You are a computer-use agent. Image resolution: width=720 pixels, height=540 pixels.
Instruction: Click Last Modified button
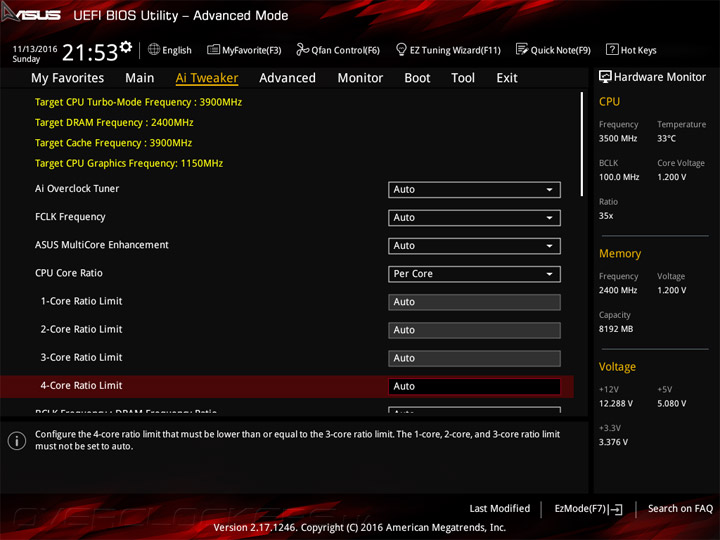pyautogui.click(x=500, y=509)
